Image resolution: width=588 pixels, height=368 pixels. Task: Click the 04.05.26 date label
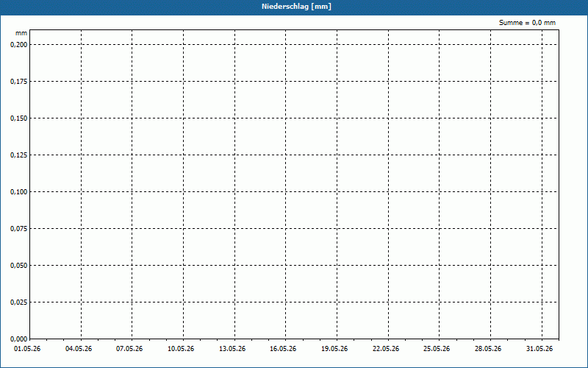[79, 349]
